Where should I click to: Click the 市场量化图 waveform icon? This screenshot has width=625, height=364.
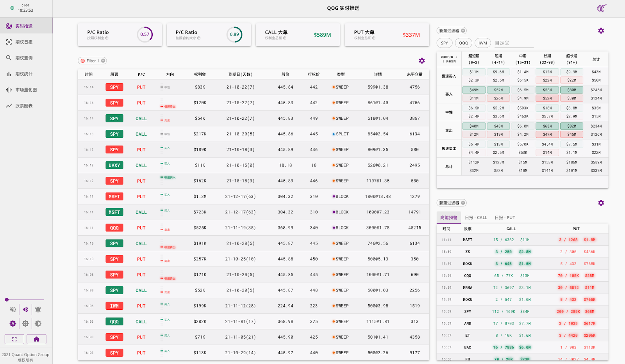pos(9,90)
